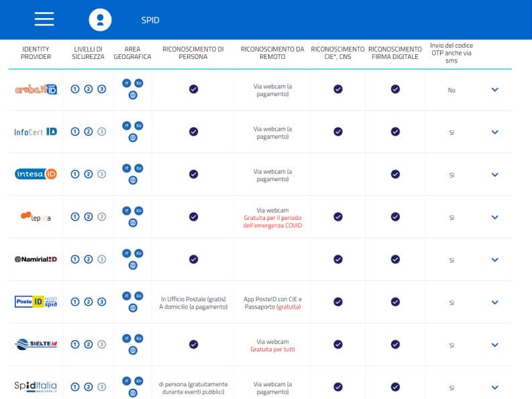Click 'In Ufficio Postale (gratis)' text

tap(193, 299)
